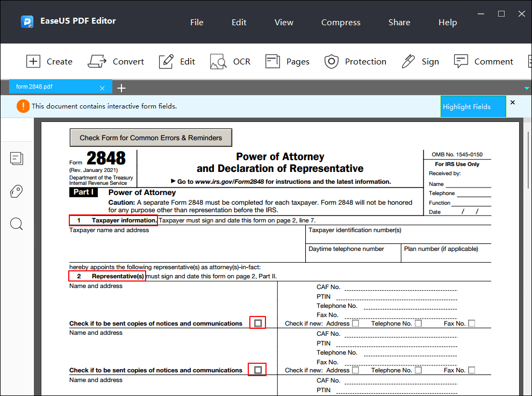Image resolution: width=532 pixels, height=396 pixels.
Task: Open the View menu
Action: [x=284, y=23]
